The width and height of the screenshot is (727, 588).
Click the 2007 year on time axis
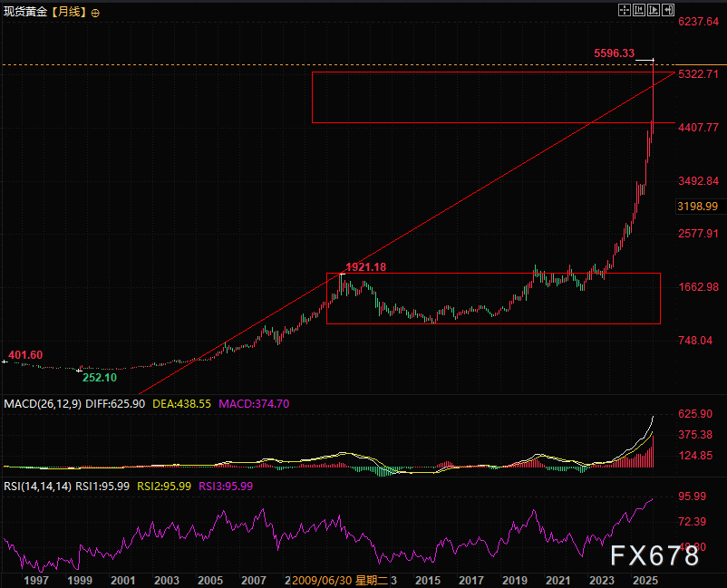click(254, 580)
